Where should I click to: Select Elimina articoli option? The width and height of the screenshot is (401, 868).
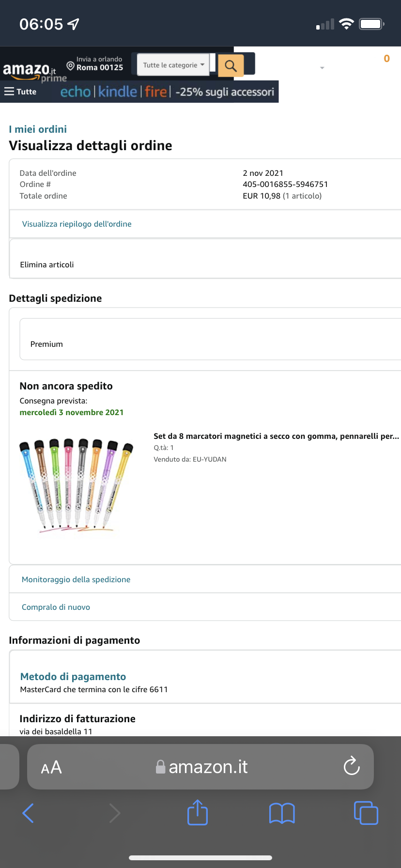click(x=47, y=264)
